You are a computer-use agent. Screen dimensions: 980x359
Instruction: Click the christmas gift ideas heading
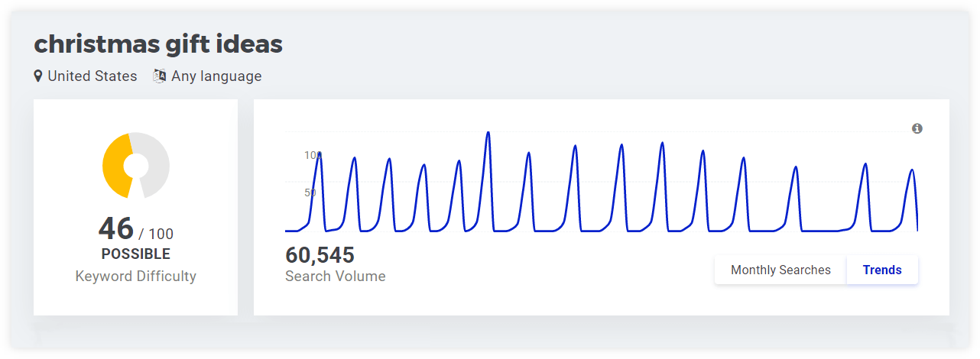pyautogui.click(x=158, y=44)
